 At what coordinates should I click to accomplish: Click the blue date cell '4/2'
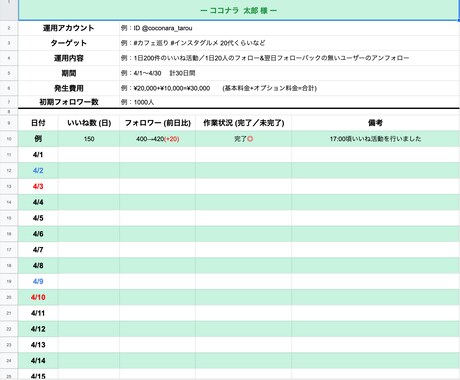click(x=38, y=170)
